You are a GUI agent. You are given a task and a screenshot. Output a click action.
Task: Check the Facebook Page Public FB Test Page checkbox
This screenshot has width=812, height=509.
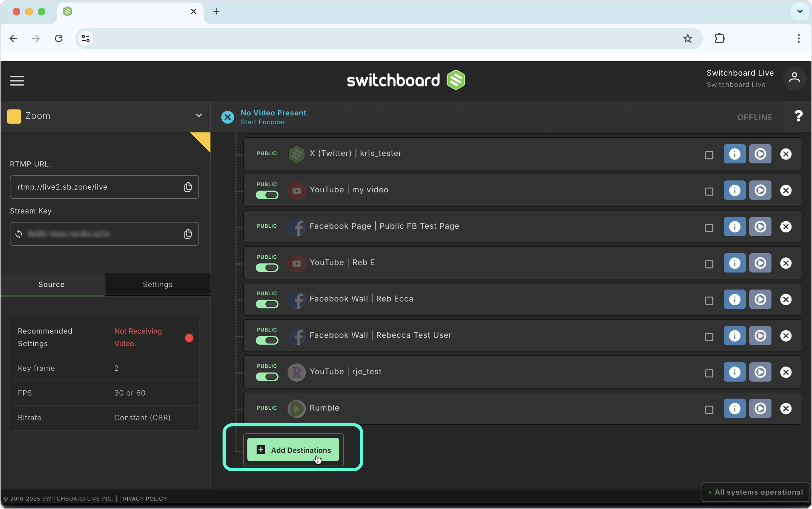(x=709, y=228)
